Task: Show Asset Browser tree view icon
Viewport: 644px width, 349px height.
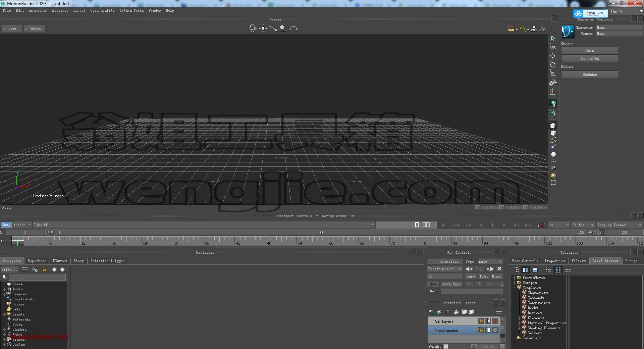Action: click(x=517, y=270)
